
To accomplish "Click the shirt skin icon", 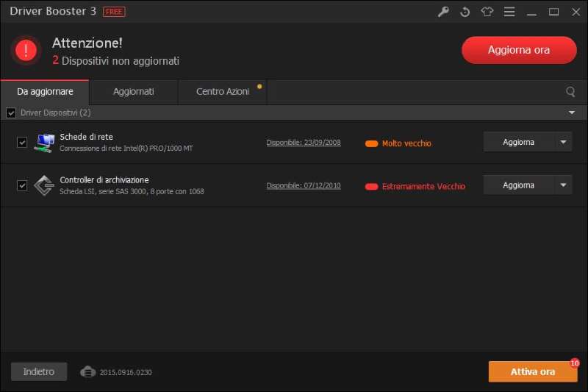I will click(487, 12).
